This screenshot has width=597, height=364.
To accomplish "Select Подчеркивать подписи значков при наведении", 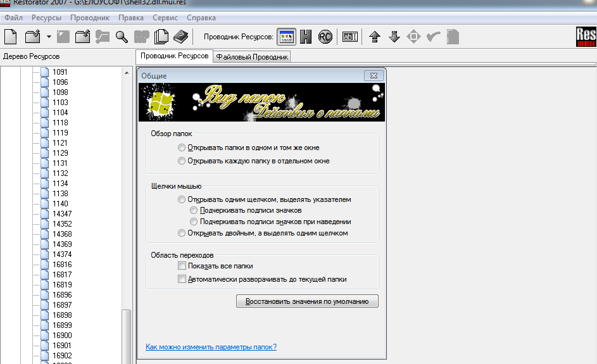I will [271, 222].
